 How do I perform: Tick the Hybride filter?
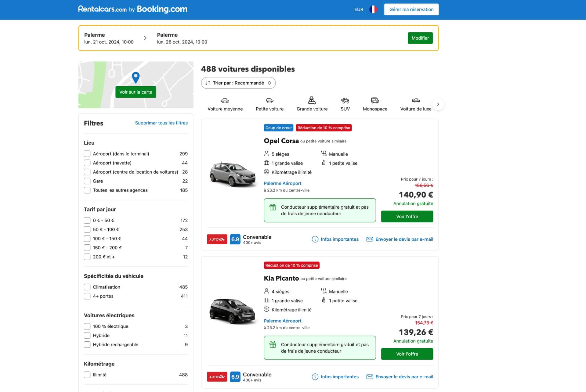coord(87,336)
